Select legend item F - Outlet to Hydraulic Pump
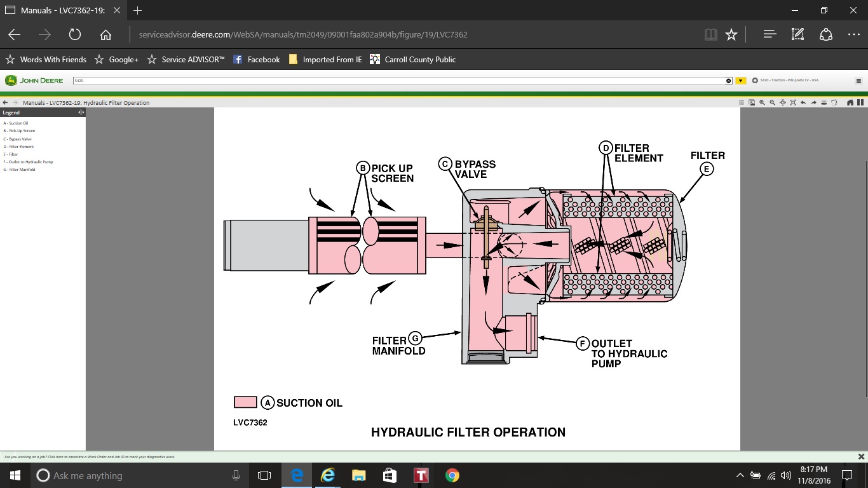This screenshot has width=868, height=488. pos(28,161)
